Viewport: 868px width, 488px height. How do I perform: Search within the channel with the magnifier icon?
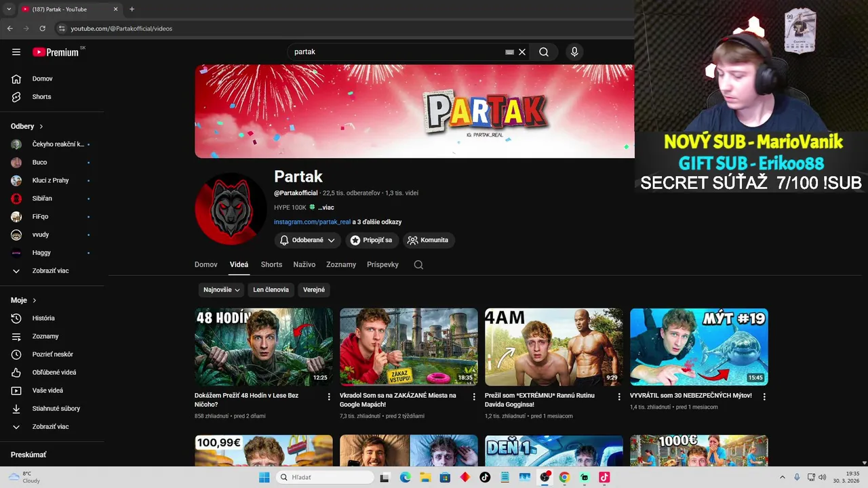point(418,265)
